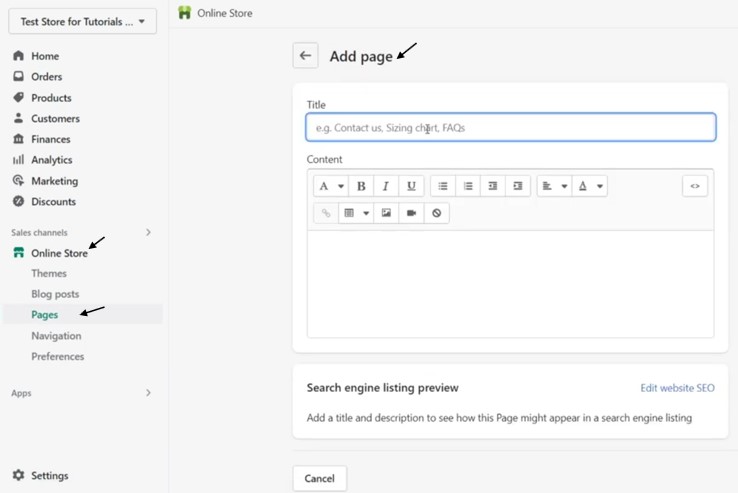Open Themes under Online Store

pos(49,274)
